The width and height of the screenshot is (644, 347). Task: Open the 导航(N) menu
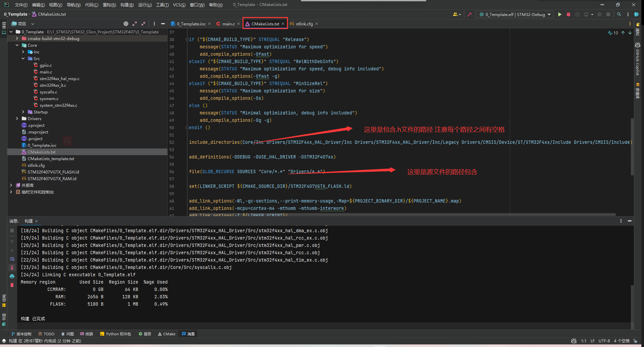73,5
